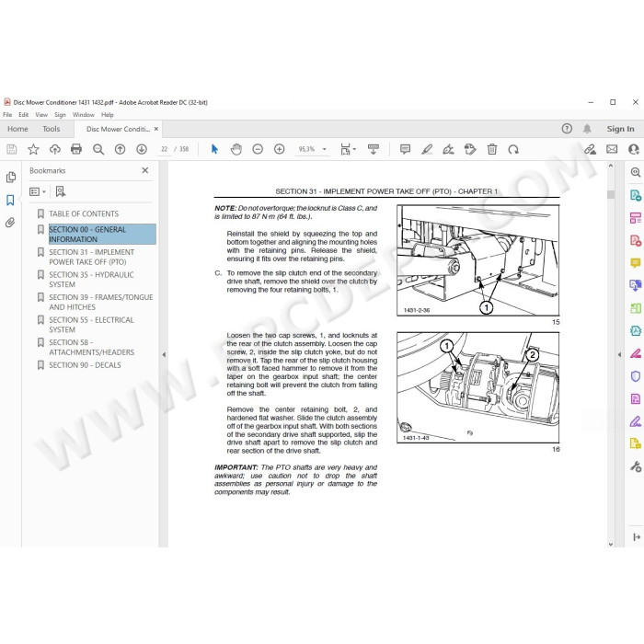Select SECTION 00 - GENERAL INFORMATION bookmark
This screenshot has height=644, width=644.
[x=102, y=234]
